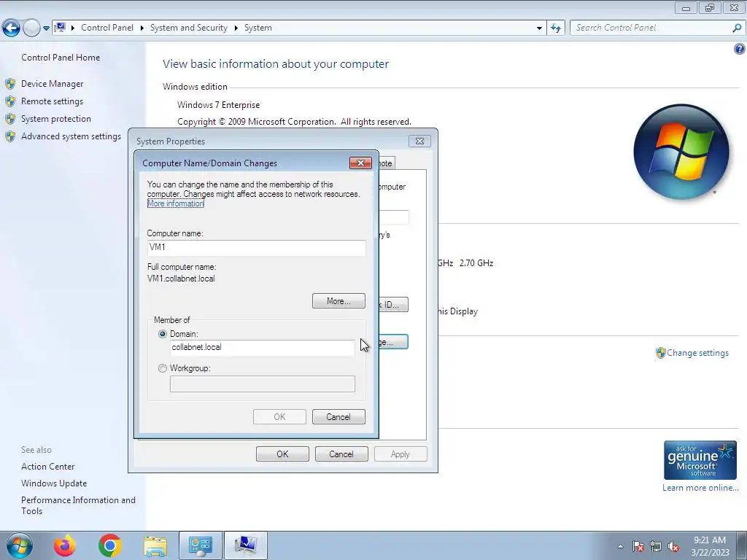Expand the arrow after System and Security

tap(236, 28)
